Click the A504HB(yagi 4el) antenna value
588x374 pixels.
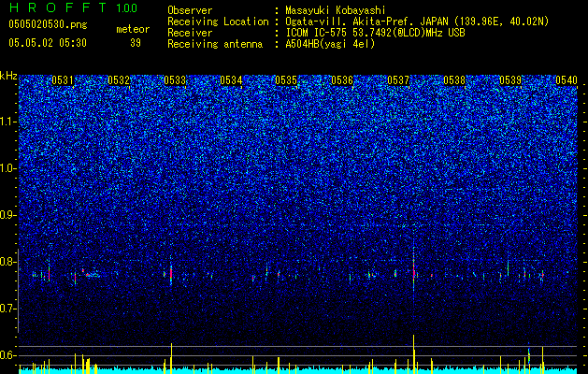click(x=330, y=44)
